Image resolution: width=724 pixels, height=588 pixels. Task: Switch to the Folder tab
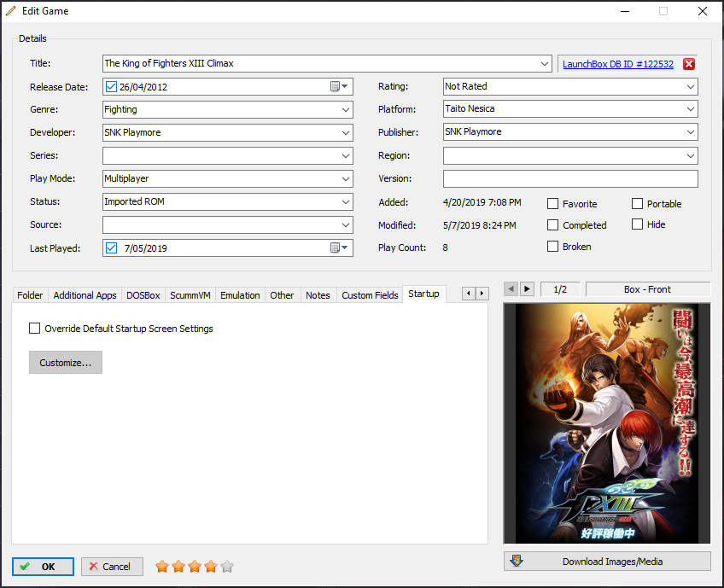coord(30,295)
